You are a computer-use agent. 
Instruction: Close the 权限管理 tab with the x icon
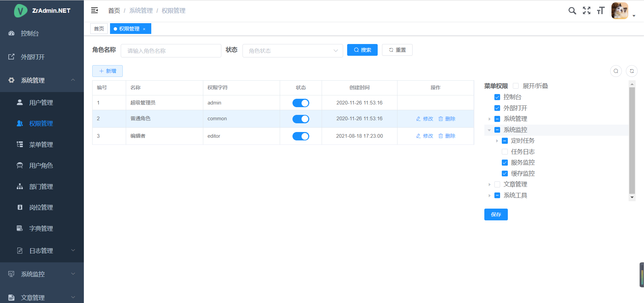(x=144, y=29)
